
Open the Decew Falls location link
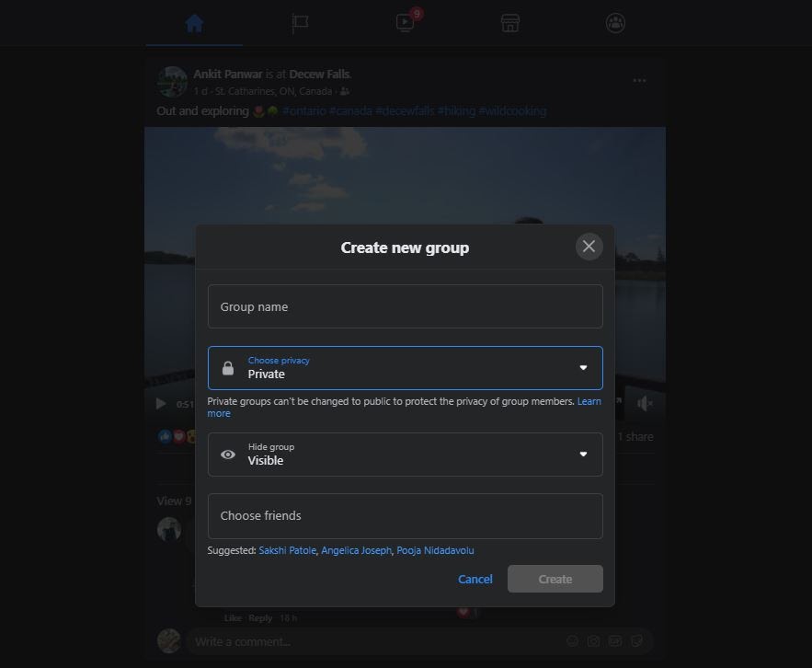tap(319, 75)
